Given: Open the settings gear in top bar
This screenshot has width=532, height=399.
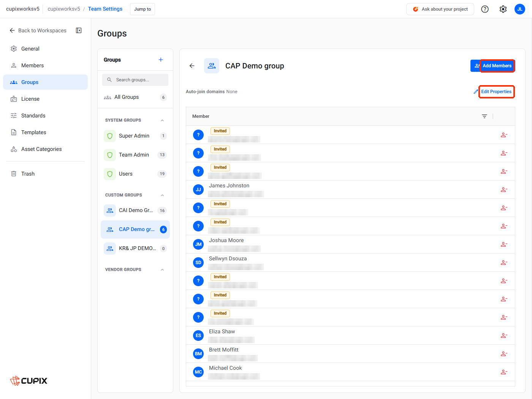Looking at the screenshot, I should click(x=503, y=9).
